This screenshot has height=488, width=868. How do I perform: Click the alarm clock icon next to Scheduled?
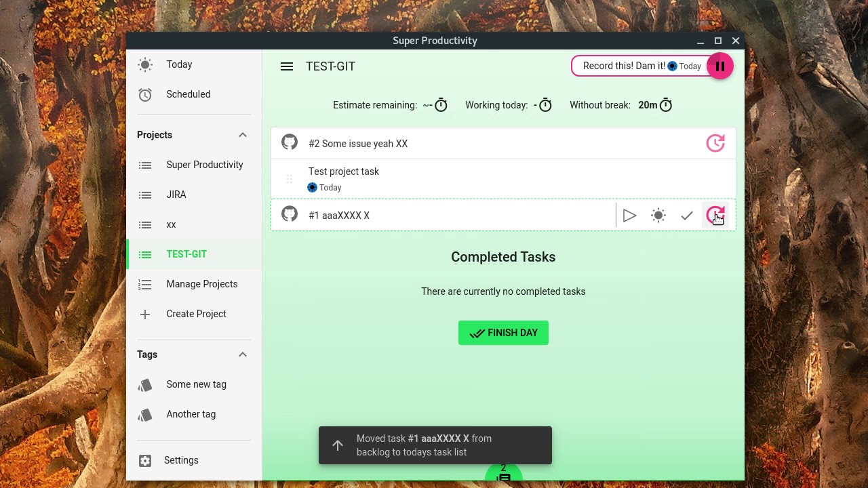pos(145,94)
